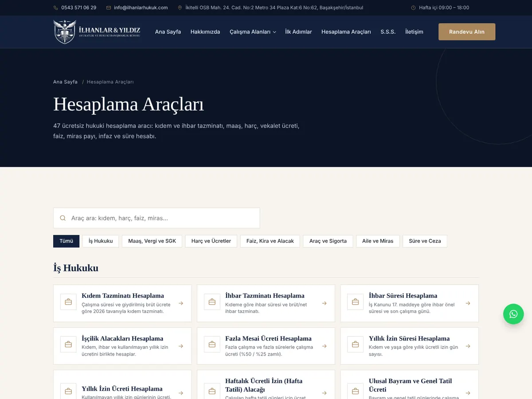Open S.S.S. menu item
Viewport: 532px width, 399px height.
tap(388, 32)
